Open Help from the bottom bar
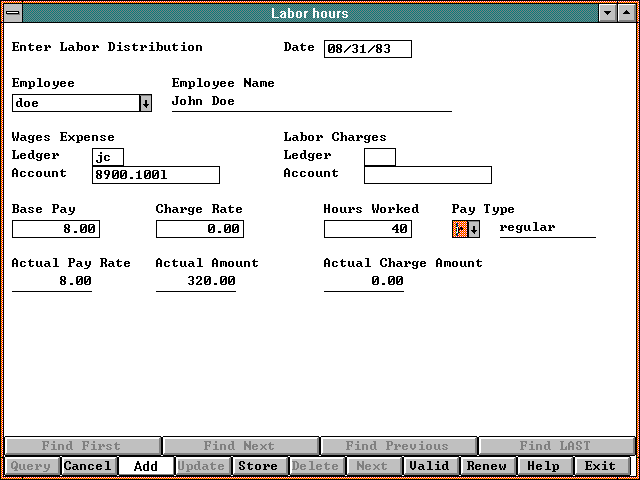This screenshot has width=640, height=480. 544,466
